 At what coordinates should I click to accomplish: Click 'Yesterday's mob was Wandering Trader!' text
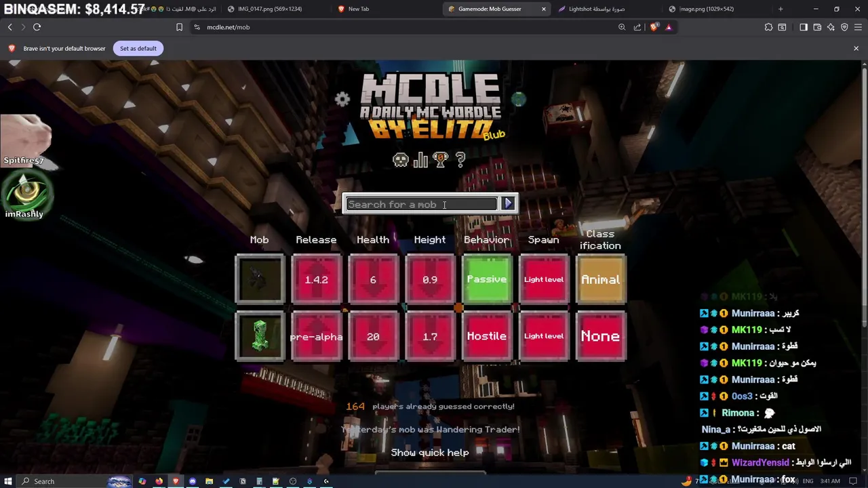coord(430,429)
